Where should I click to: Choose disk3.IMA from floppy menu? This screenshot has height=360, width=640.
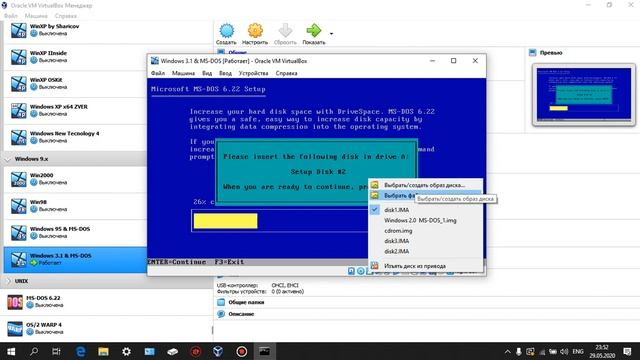(425, 241)
